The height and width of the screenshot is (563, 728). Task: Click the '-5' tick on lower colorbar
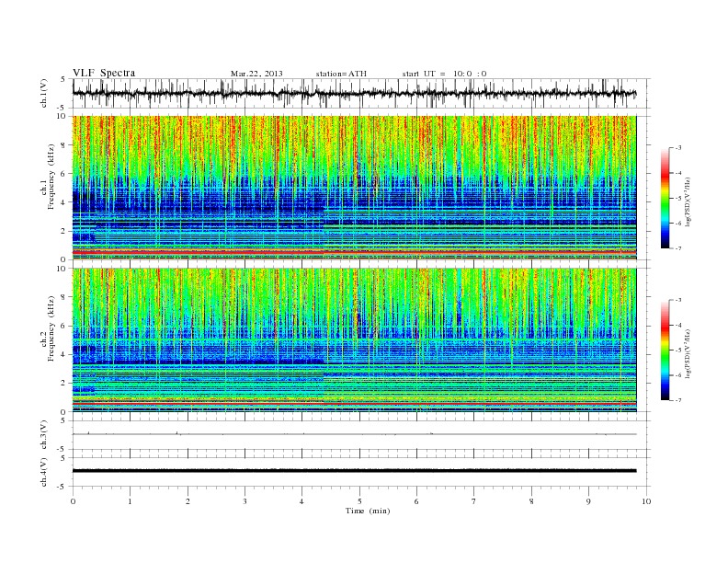pos(678,350)
